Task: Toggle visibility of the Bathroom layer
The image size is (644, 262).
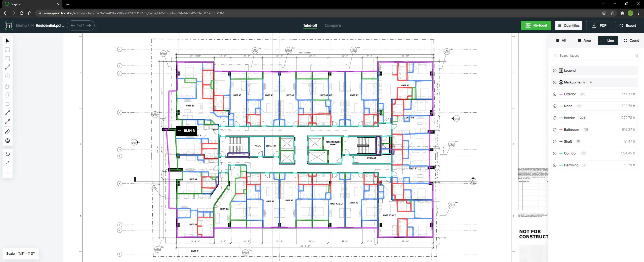Action: pos(555,130)
